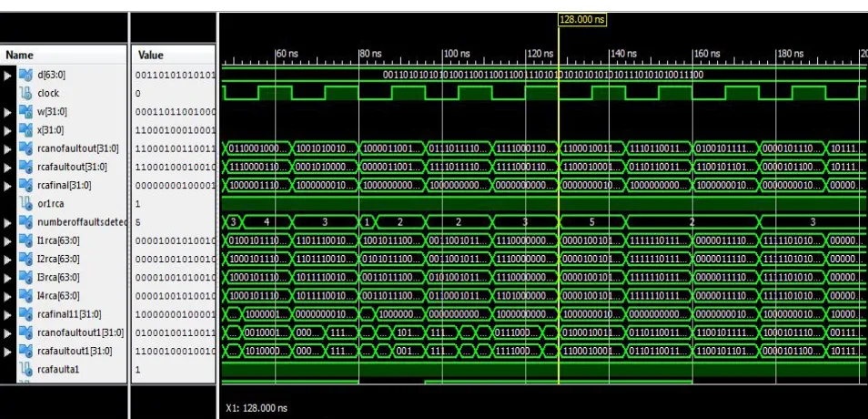Select the numberoffaultsdetec signal name
868x419 pixels.
(x=82, y=222)
